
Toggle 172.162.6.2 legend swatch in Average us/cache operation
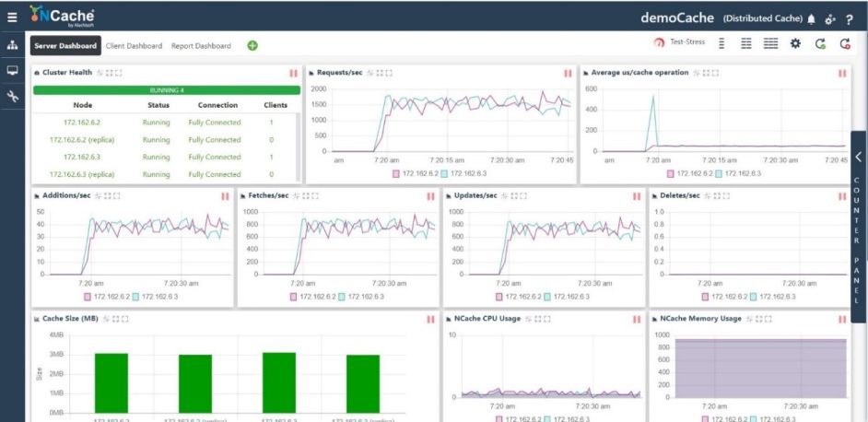[x=671, y=173]
